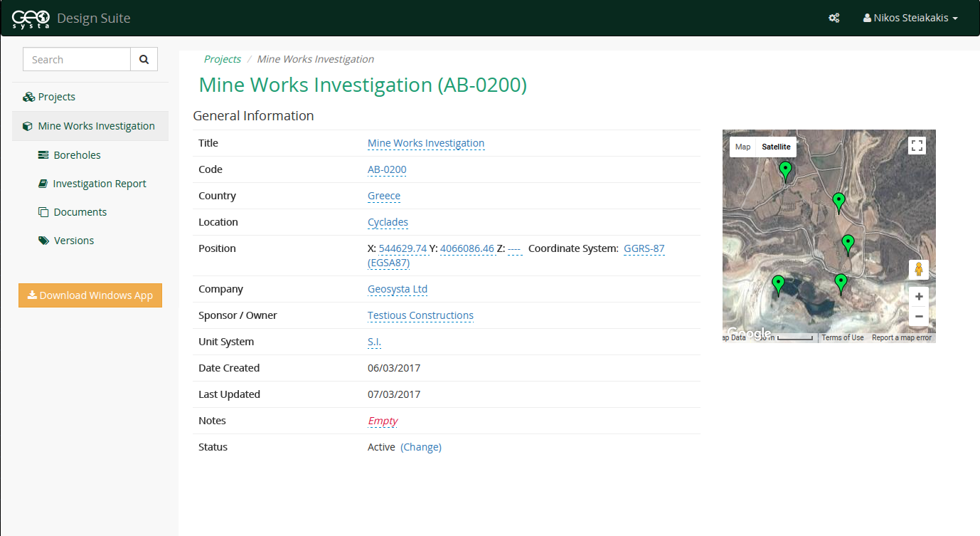This screenshot has width=980, height=536.
Task: Edit the empty Z coordinate value
Action: pos(515,248)
